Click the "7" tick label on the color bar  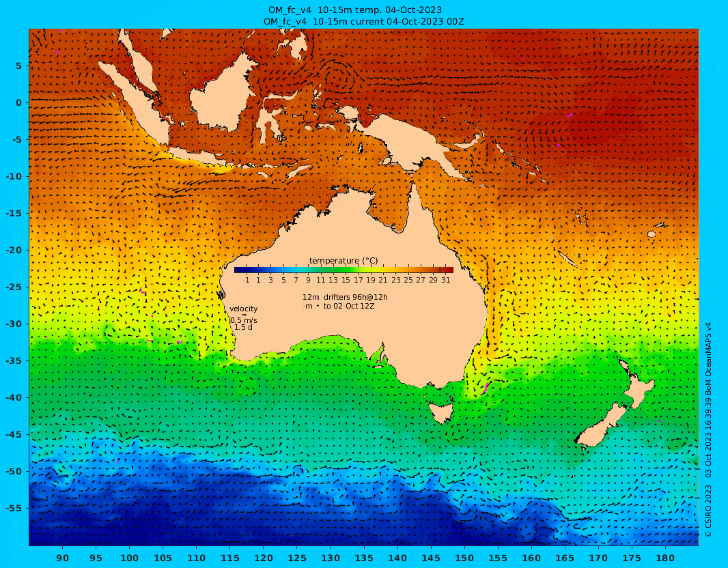pos(296,280)
